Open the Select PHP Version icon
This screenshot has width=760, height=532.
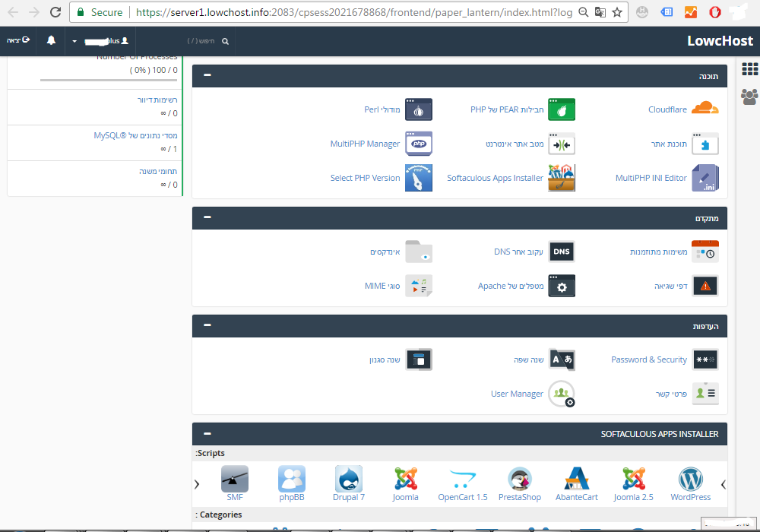(419, 178)
